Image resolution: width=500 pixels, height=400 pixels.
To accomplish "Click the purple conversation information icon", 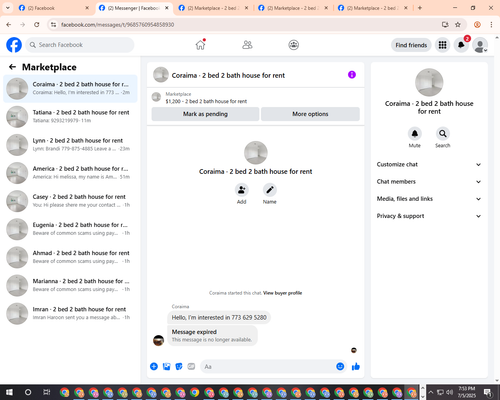I will (352, 75).
